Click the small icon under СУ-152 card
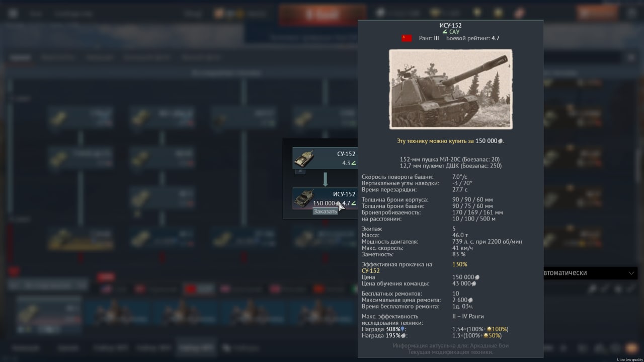The height and width of the screenshot is (362, 644). coord(300,171)
